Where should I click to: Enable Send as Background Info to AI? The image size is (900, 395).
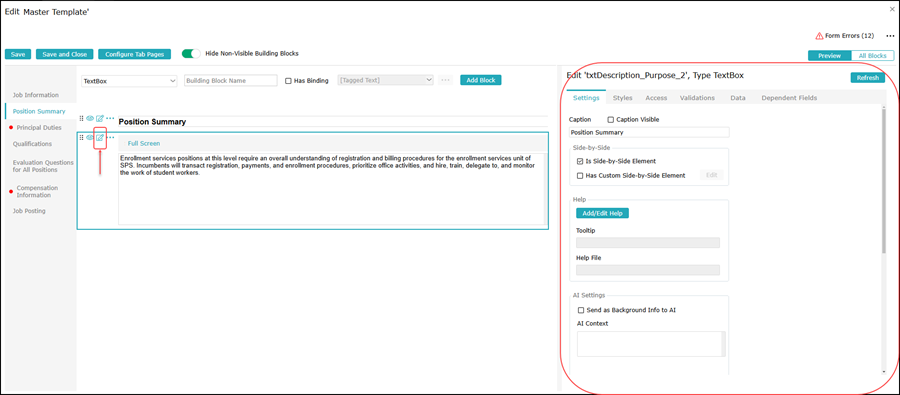(581, 310)
